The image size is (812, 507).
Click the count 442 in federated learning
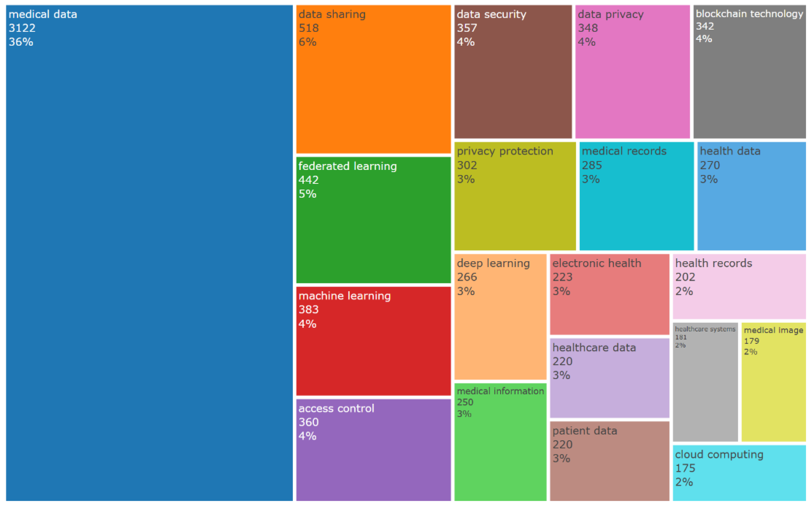coord(309,180)
